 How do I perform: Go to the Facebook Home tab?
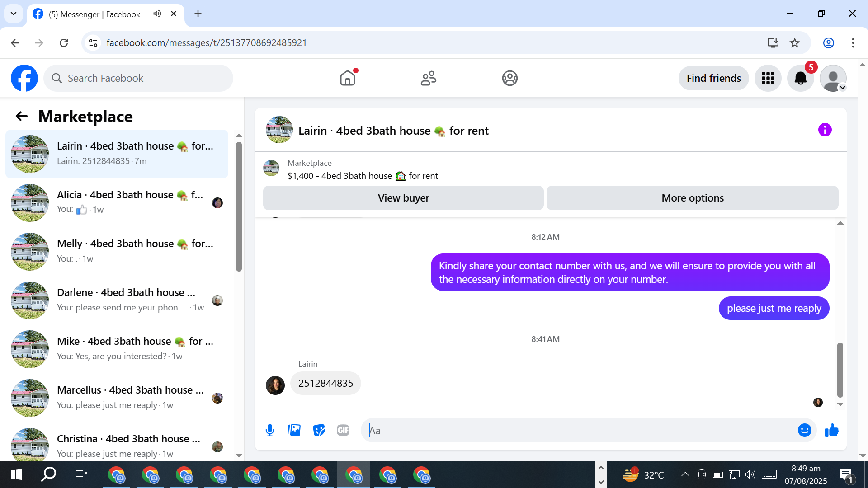click(x=348, y=78)
